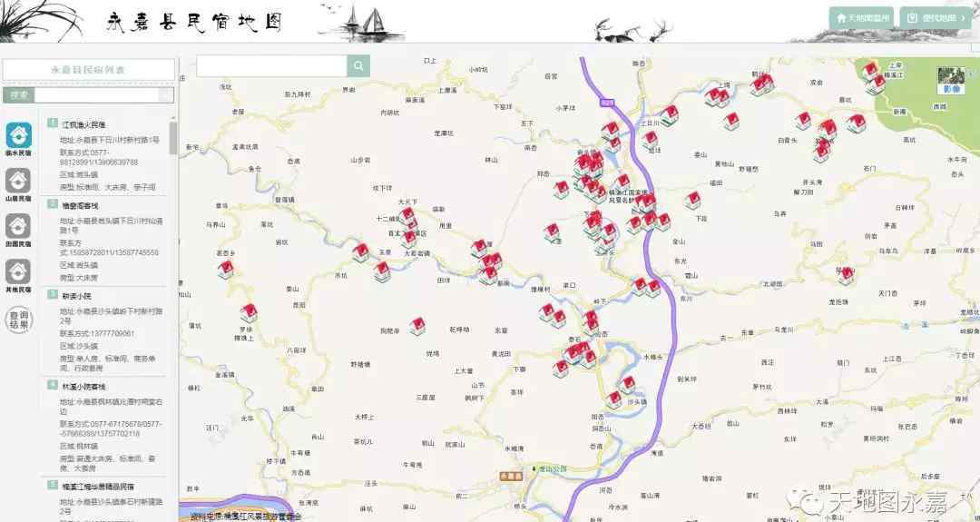The height and width of the screenshot is (522, 980).
Task: Toggle the 影像 satellite imagery layer
Action: click(x=951, y=81)
